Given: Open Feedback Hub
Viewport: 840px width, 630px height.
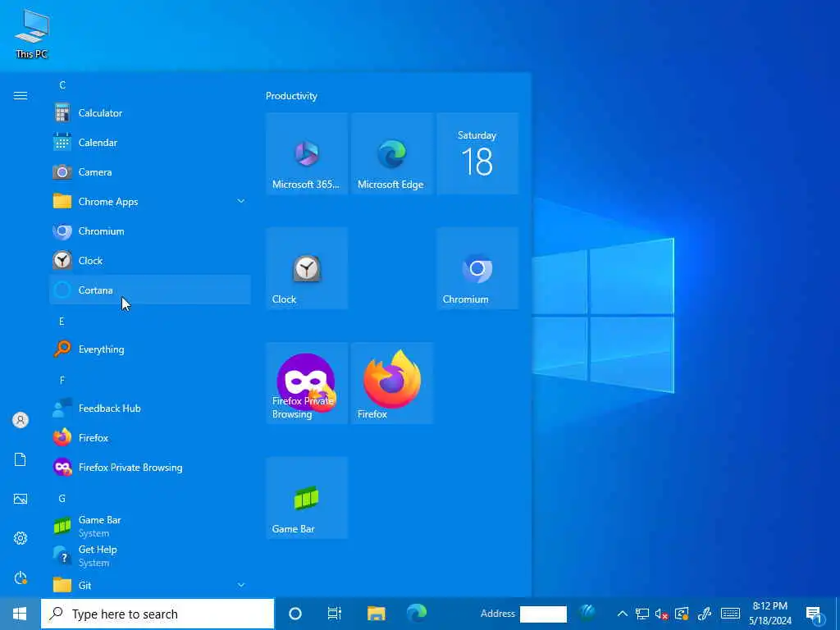Looking at the screenshot, I should click(x=150, y=409).
